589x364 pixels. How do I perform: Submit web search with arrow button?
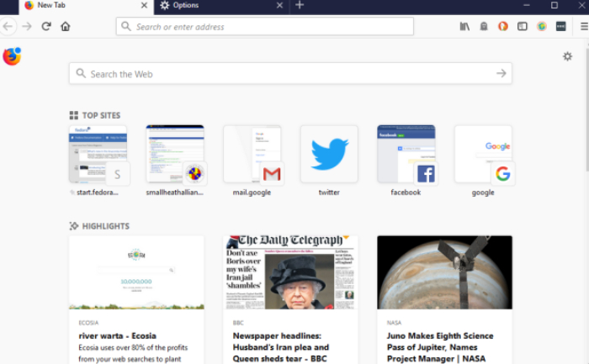click(501, 73)
